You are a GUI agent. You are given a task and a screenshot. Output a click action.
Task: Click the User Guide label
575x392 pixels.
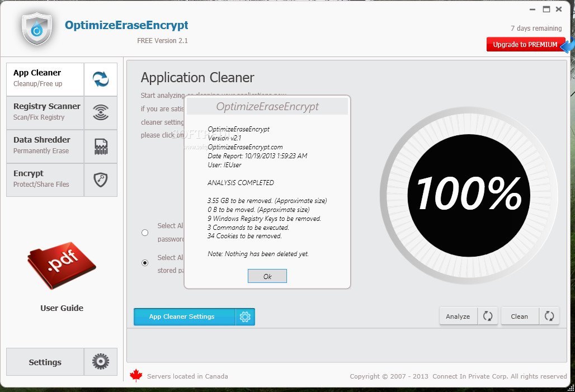[62, 308]
